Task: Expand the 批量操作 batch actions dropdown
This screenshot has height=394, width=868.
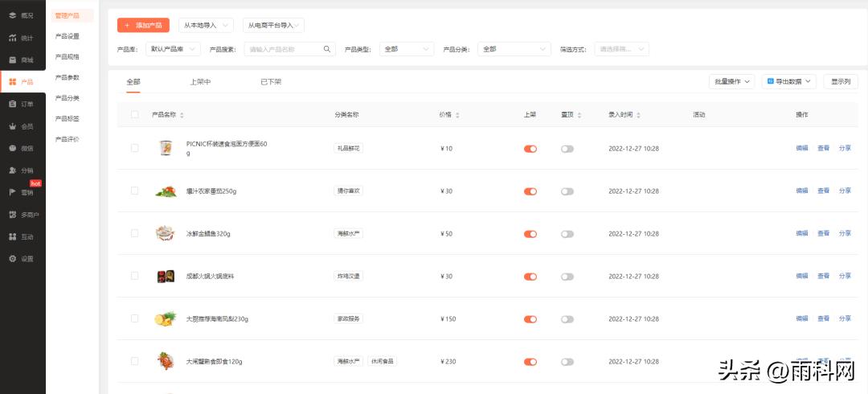Action: [x=732, y=81]
